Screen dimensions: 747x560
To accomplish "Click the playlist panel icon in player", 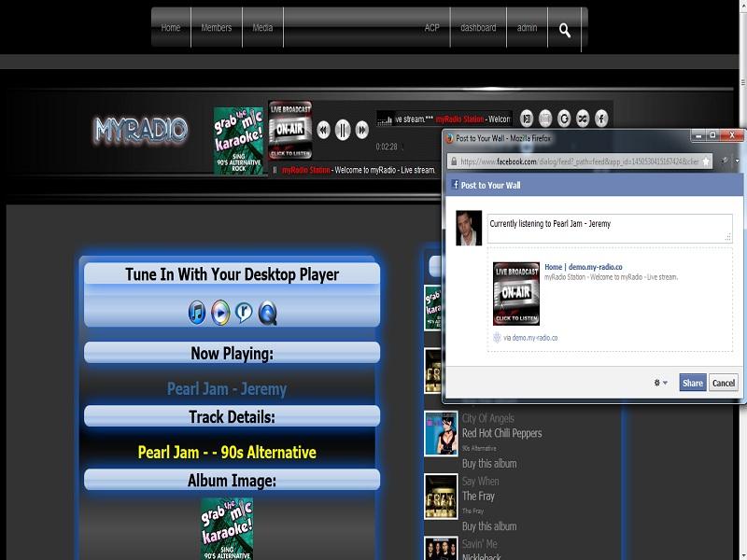I will [x=527, y=119].
